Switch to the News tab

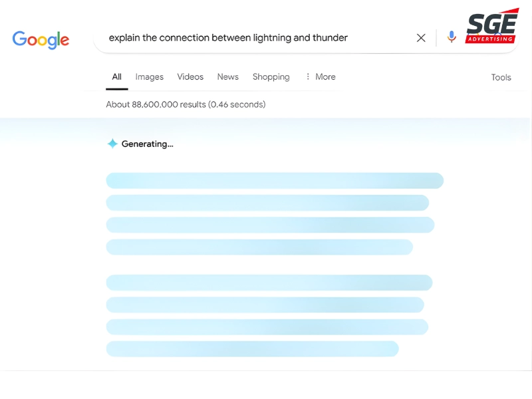point(228,77)
